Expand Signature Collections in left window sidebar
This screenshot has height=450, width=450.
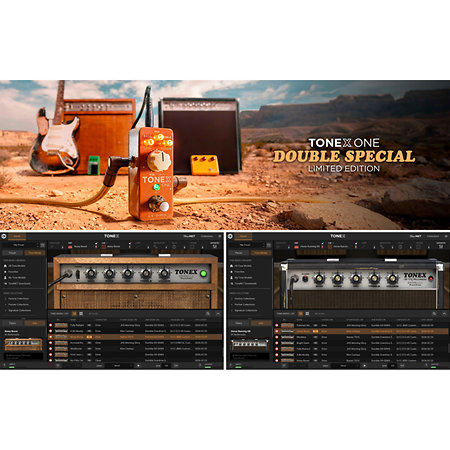point(19,310)
